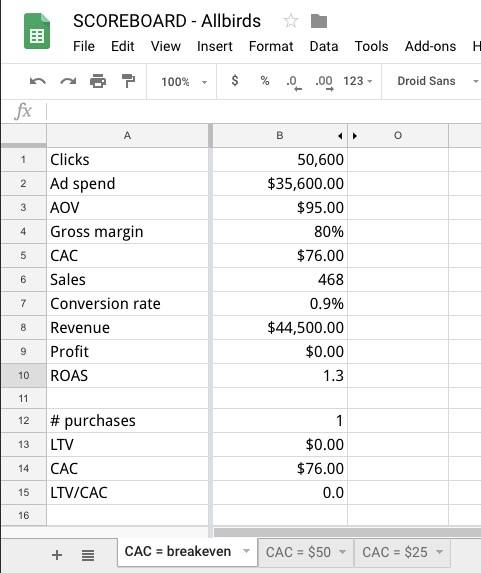Open the Format menu
Viewport: 481px width, 573px height.
click(x=271, y=46)
